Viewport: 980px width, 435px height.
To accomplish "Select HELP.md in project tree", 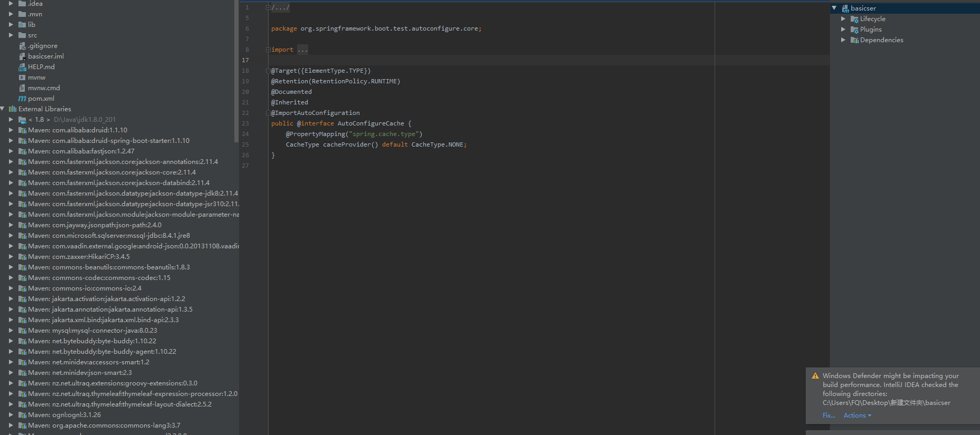I will pos(41,67).
